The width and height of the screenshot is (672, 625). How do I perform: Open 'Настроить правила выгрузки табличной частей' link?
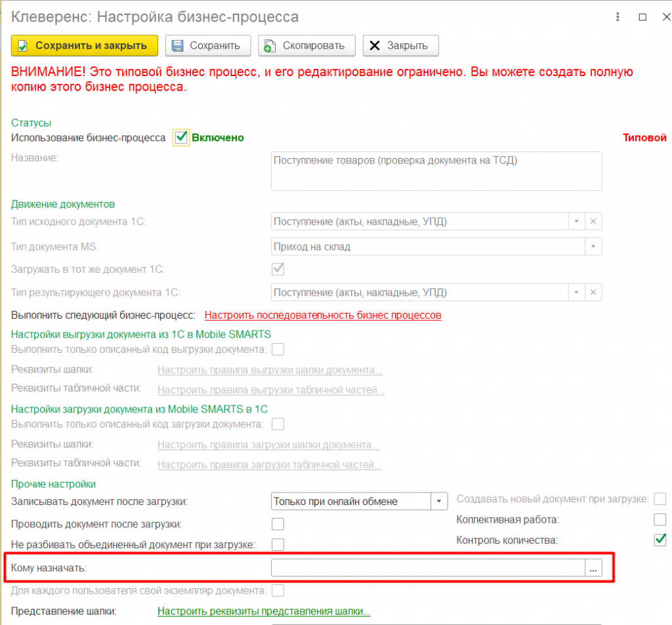pos(271,390)
